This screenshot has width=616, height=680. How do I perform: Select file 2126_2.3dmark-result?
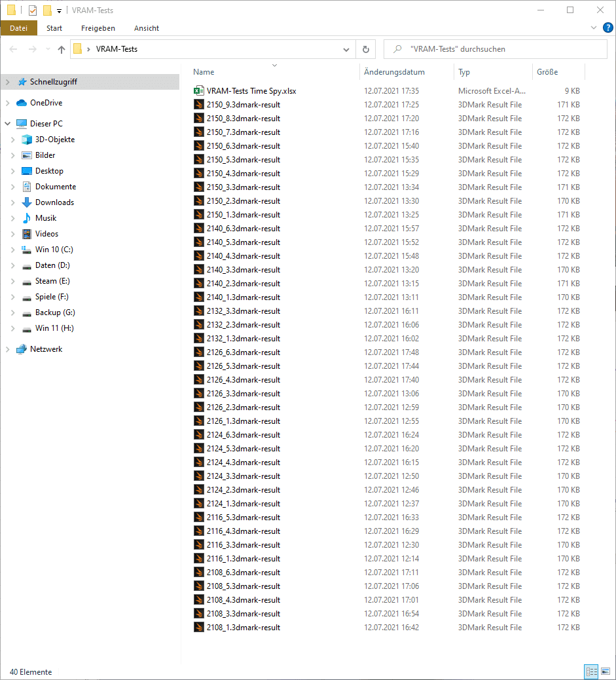(243, 407)
